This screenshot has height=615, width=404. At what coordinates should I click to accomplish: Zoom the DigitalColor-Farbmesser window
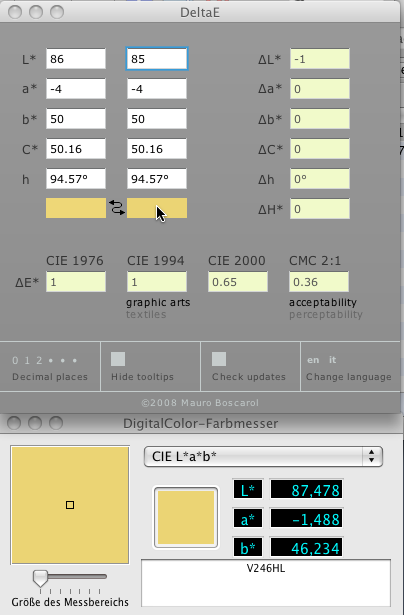(x=56, y=423)
